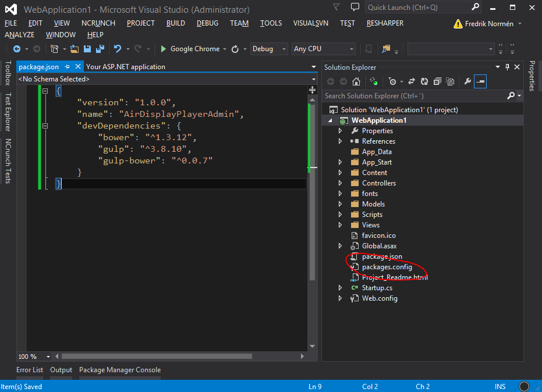The width and height of the screenshot is (542, 392).
Task: Open the Toolbox side panel
Action: (x=8, y=73)
